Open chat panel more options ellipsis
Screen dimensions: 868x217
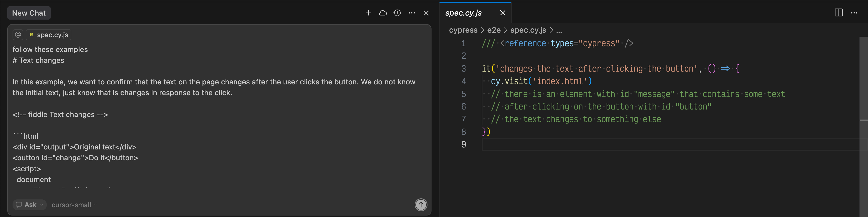point(412,13)
